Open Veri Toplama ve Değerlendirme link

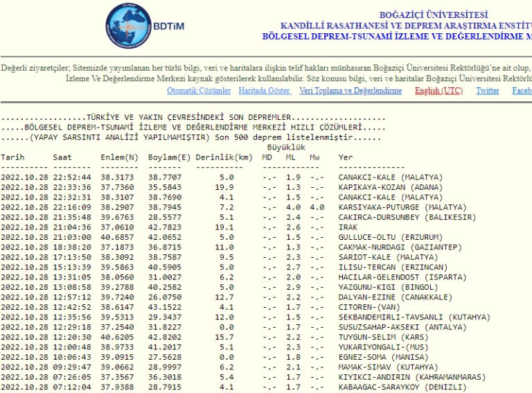(350, 91)
